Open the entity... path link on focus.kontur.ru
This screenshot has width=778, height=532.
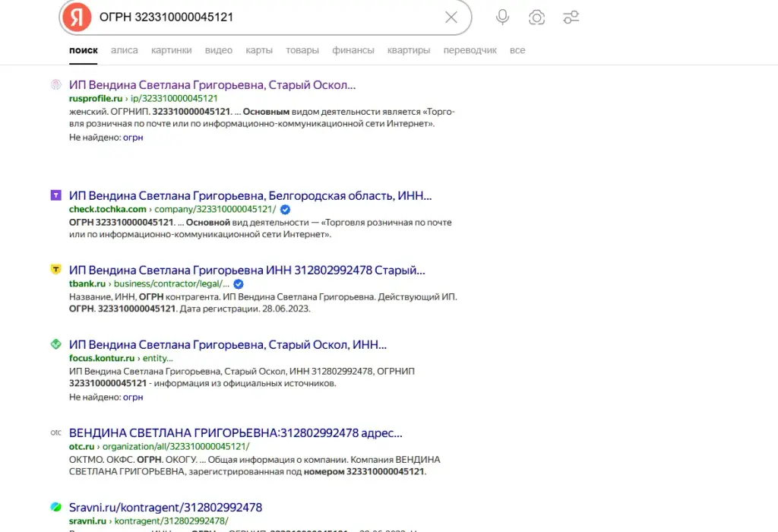158,358
